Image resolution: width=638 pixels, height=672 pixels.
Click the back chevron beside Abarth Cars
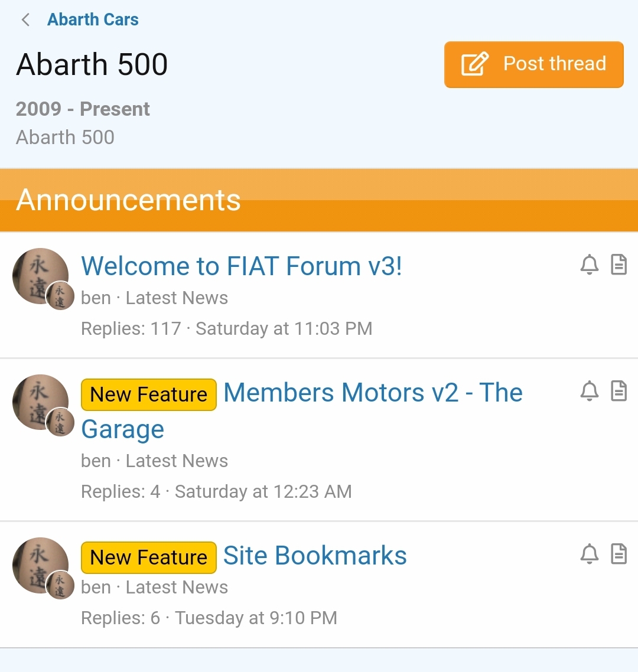coord(26,19)
